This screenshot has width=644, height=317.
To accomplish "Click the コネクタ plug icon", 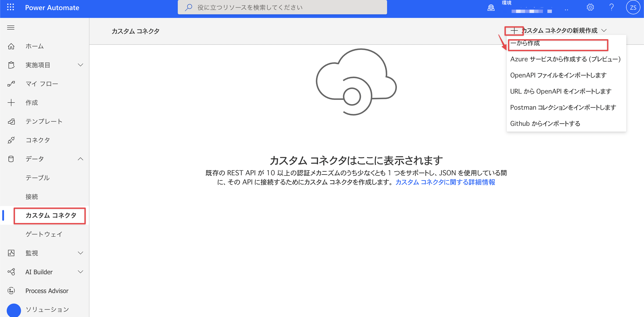I will pos(11,140).
